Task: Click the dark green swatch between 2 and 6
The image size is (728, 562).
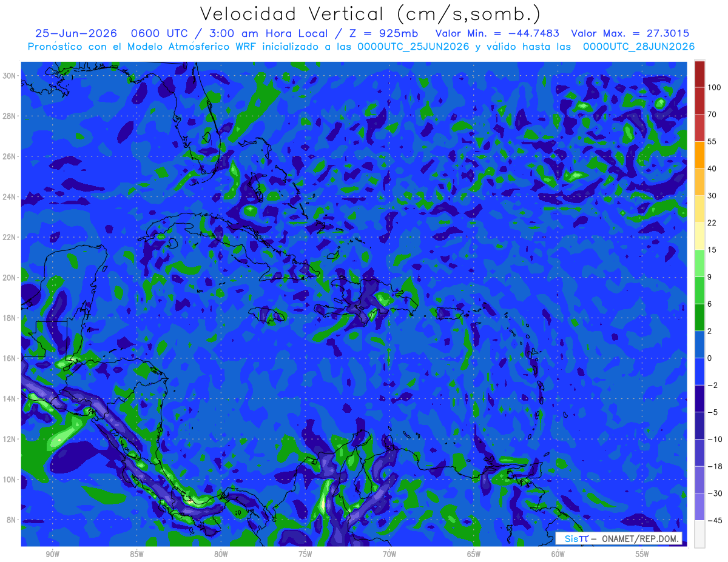Action: click(699, 317)
